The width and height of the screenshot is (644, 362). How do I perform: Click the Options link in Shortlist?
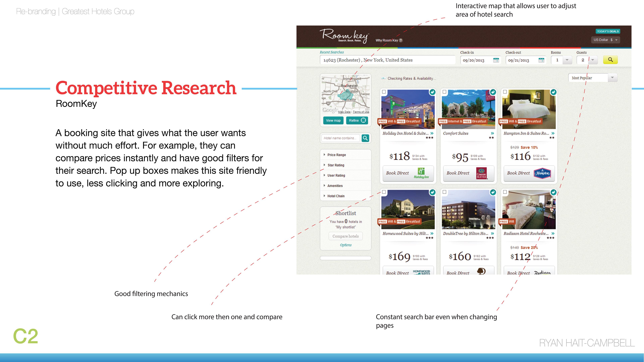click(x=345, y=245)
